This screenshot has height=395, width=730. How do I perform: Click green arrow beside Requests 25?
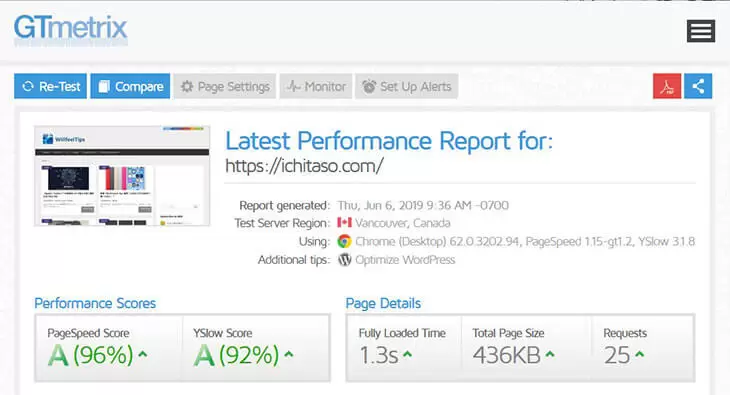[640, 354]
